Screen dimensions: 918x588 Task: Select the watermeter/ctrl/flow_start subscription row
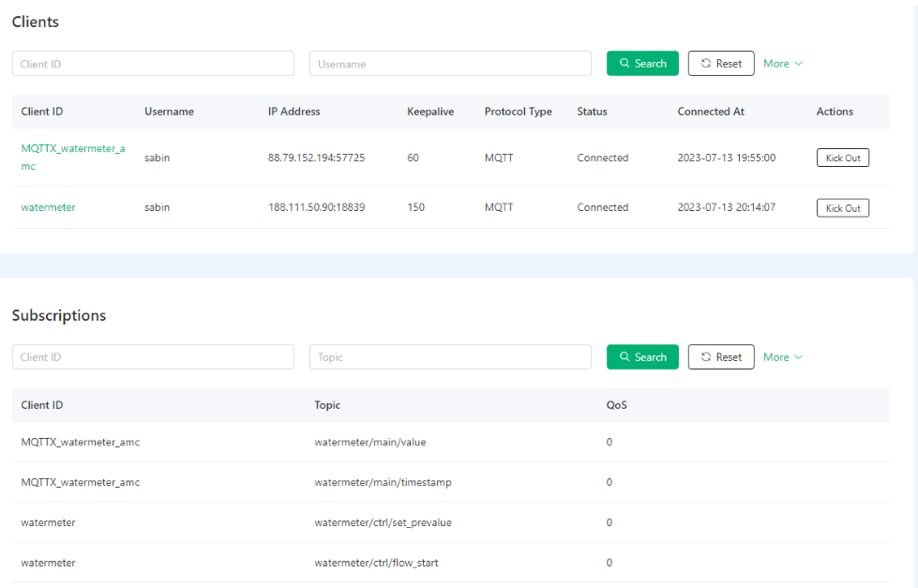tap(376, 563)
